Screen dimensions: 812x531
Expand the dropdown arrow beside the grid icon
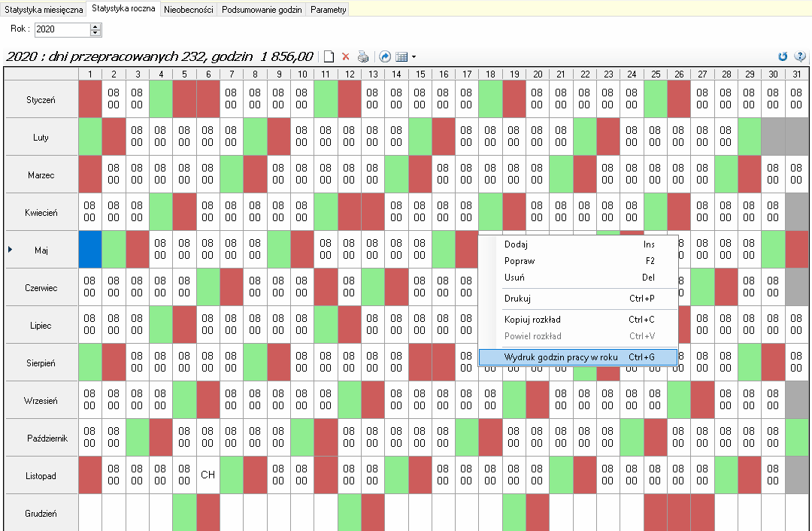pyautogui.click(x=414, y=57)
